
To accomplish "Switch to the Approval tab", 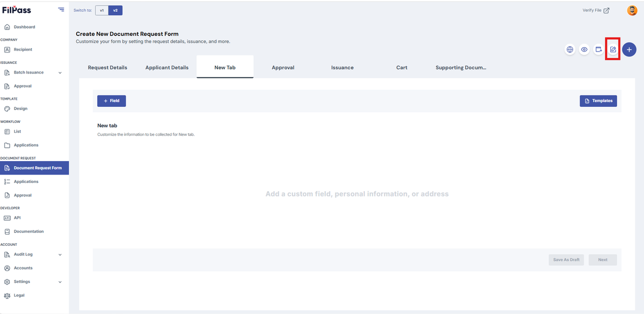I will pyautogui.click(x=283, y=68).
